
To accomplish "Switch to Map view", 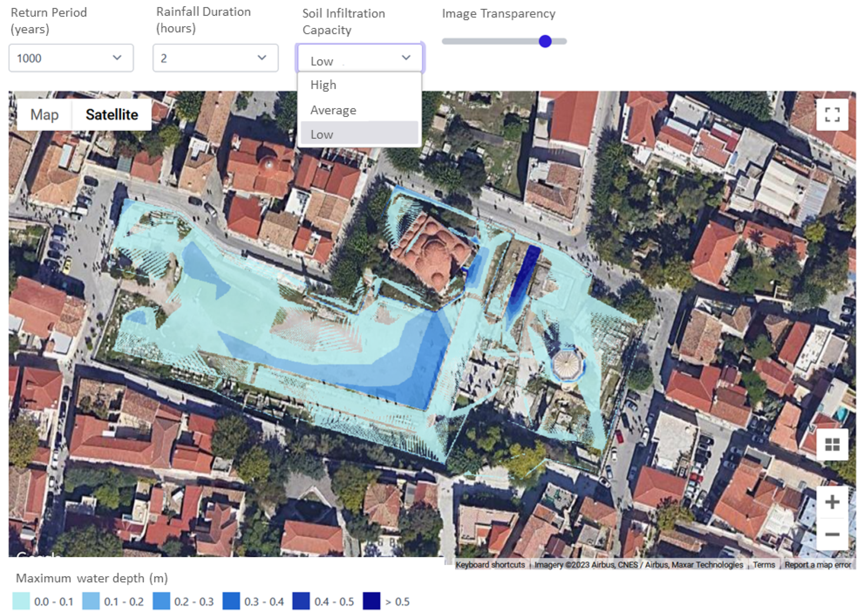I will tap(44, 115).
